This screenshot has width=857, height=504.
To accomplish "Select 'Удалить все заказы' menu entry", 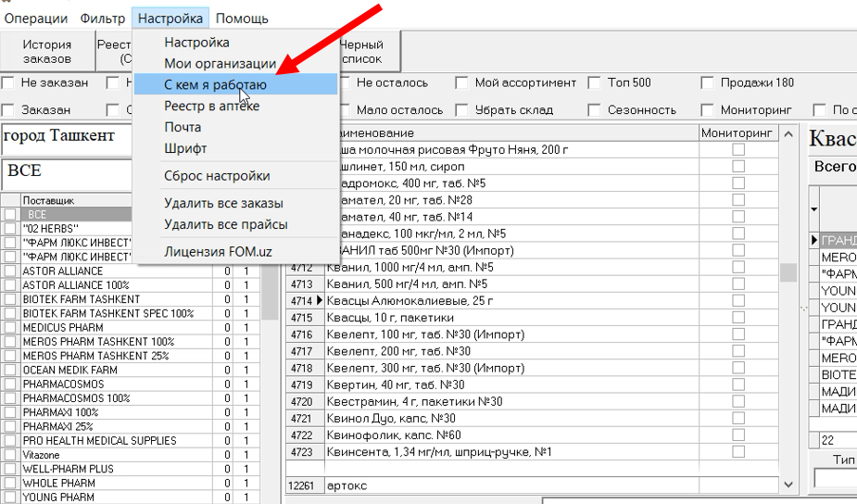I will tap(235, 203).
